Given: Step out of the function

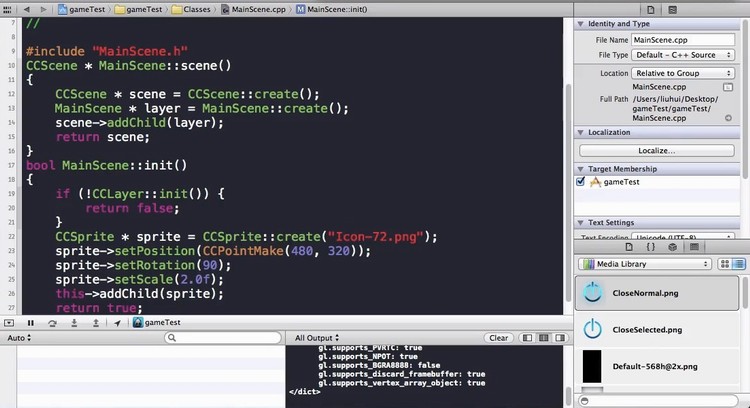Looking at the screenshot, I should pyautogui.click(x=96, y=323).
